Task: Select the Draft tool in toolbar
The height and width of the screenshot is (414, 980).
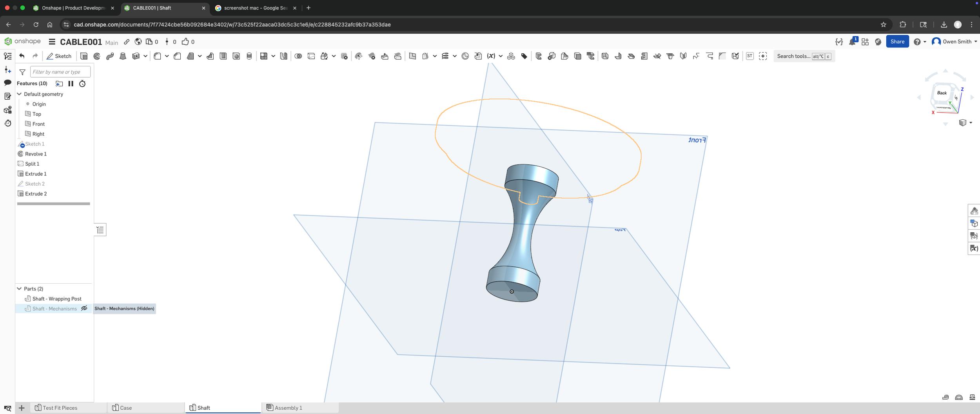Action: (x=191, y=56)
